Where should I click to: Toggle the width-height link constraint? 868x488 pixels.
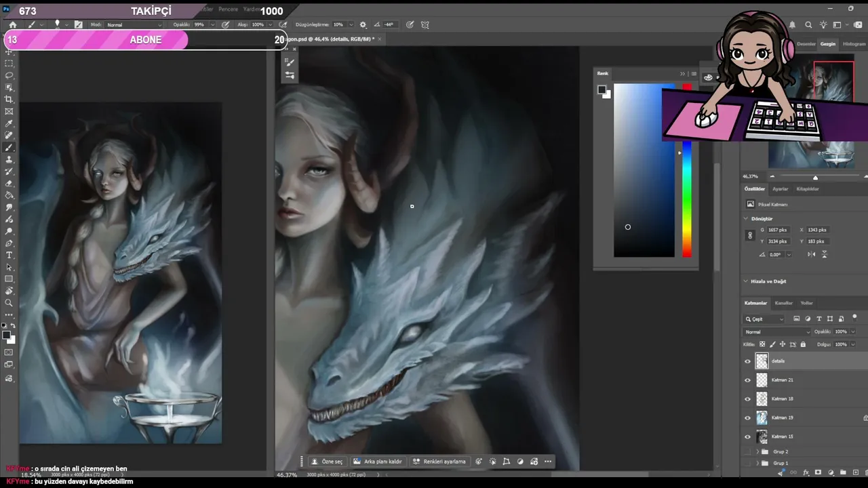coord(750,235)
